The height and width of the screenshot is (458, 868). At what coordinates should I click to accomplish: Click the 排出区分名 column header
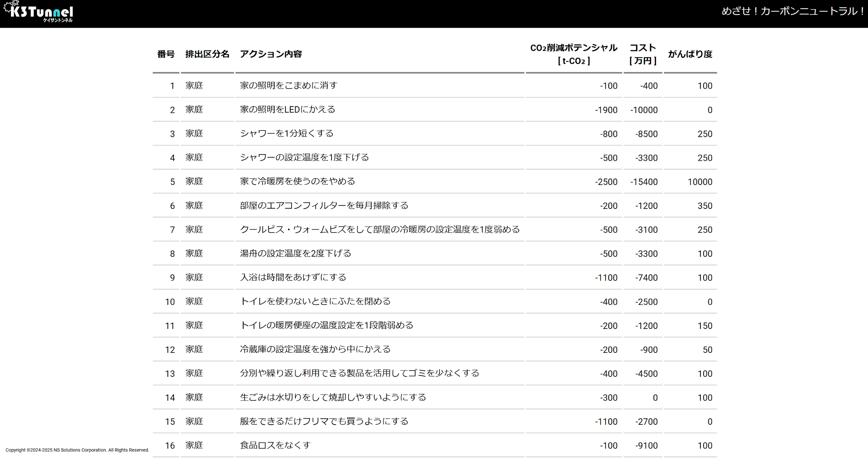pos(207,54)
